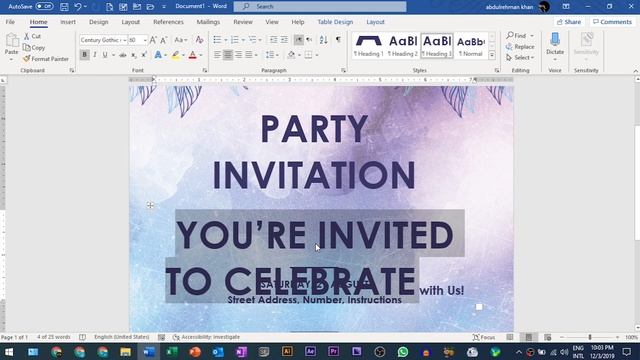Open the font name dropdown
640x360 pixels.
[124, 40]
